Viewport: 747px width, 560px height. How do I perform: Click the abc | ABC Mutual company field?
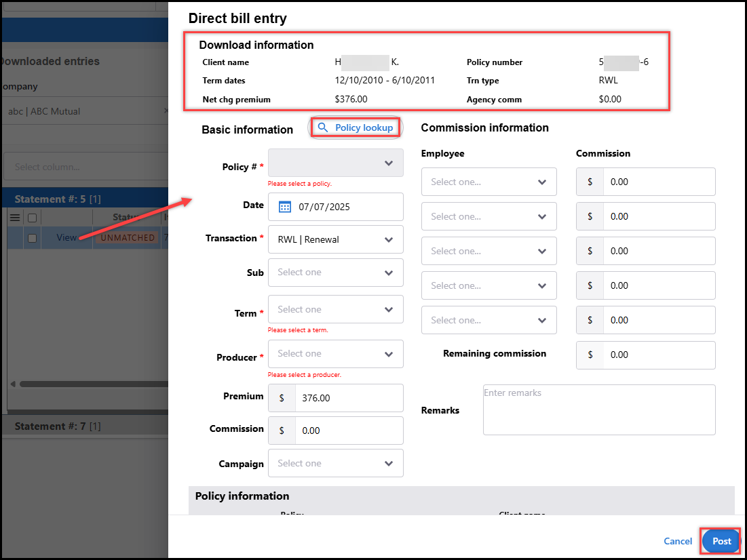pos(86,111)
